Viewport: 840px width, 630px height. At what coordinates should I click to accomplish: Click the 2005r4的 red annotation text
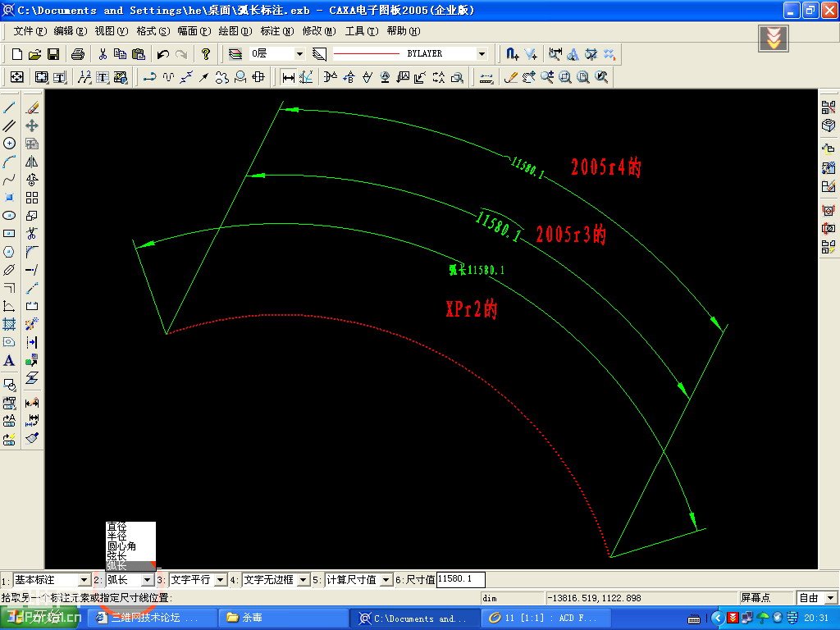[606, 167]
